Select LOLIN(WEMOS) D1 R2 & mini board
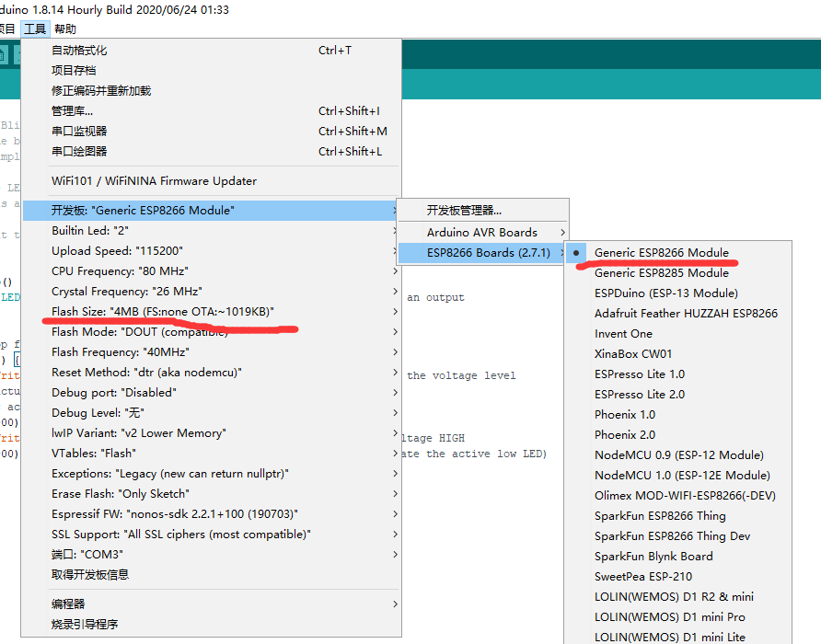 pyautogui.click(x=678, y=597)
